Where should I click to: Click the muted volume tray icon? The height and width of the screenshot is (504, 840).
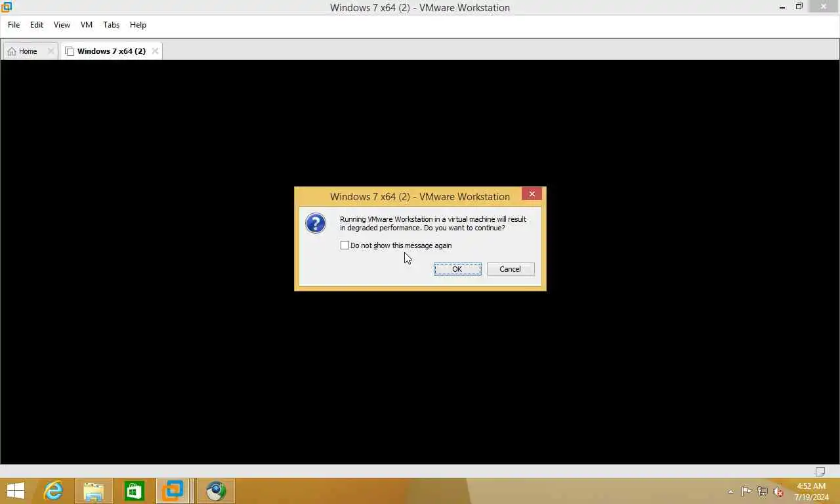click(778, 492)
